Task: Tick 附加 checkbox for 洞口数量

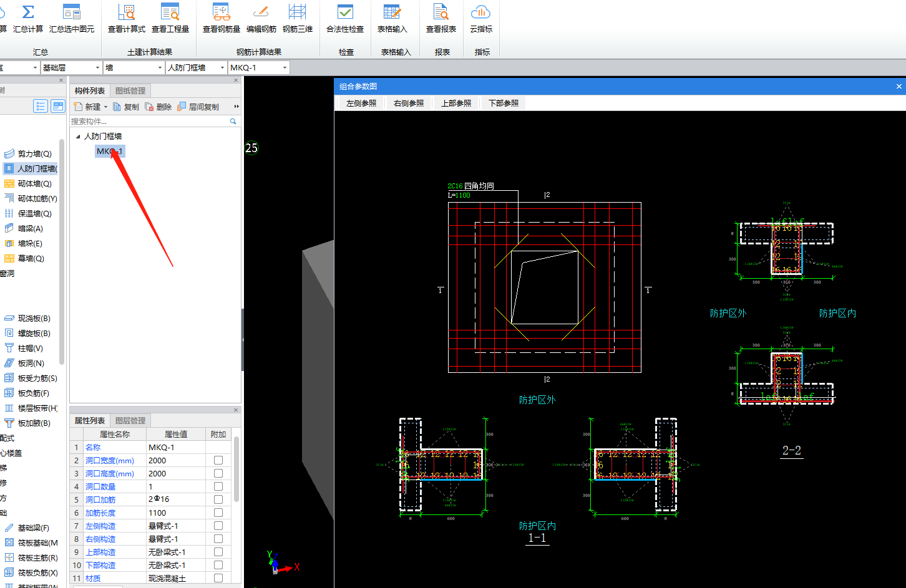Action: 218,486
